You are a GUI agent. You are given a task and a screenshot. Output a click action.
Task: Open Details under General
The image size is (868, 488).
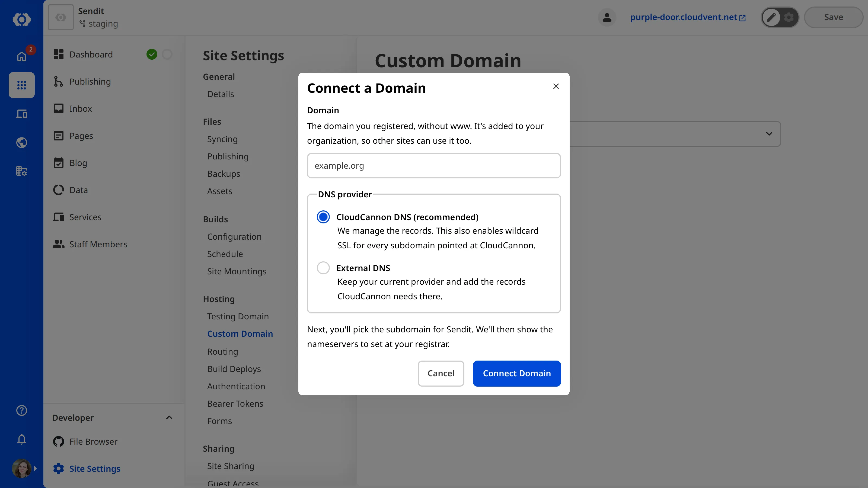[220, 94]
